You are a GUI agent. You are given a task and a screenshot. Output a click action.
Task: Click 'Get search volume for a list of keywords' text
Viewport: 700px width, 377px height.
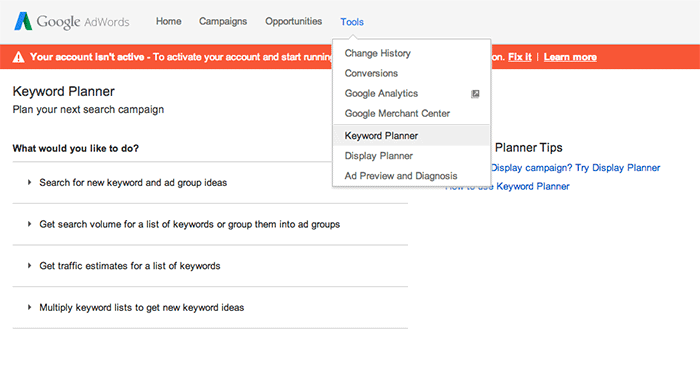190,224
